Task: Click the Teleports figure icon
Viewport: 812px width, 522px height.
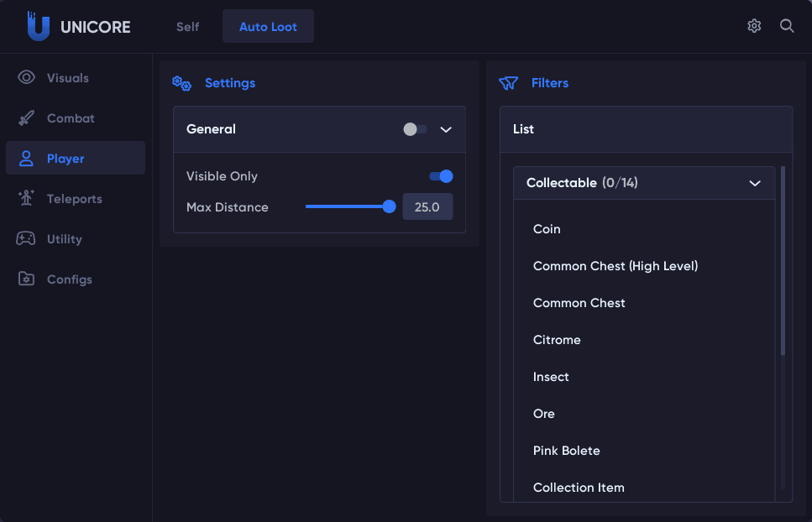Action: (x=27, y=199)
